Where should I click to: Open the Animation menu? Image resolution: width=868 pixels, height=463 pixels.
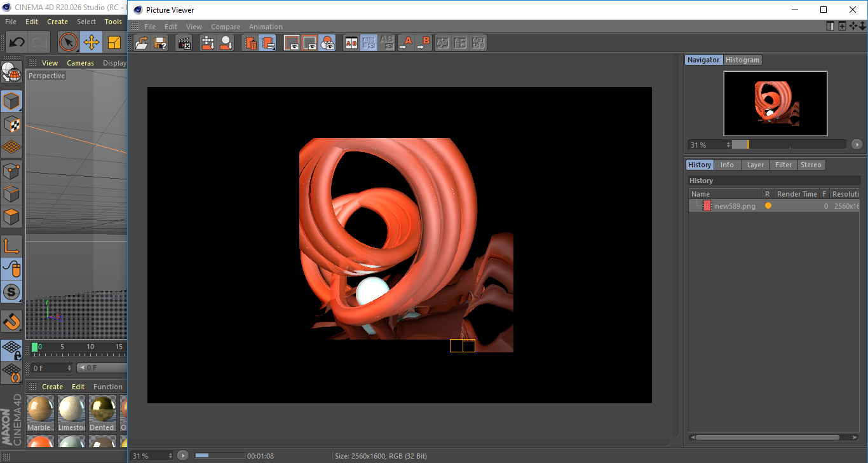(x=266, y=27)
